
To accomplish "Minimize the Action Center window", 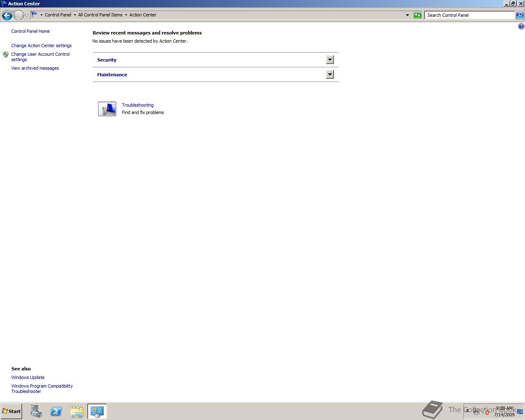I will coord(507,3).
